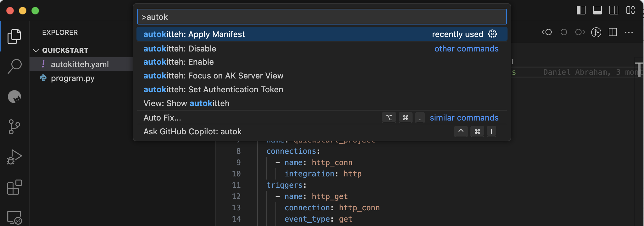The width and height of the screenshot is (644, 226).
Task: Click the EXPLORER panel title
Action: pos(60,32)
